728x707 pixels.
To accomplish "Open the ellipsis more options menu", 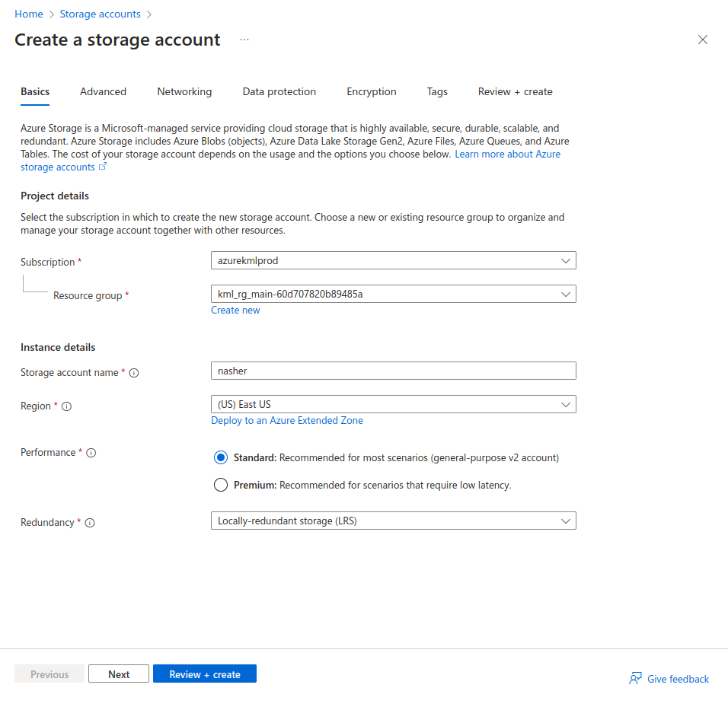I will (x=244, y=40).
